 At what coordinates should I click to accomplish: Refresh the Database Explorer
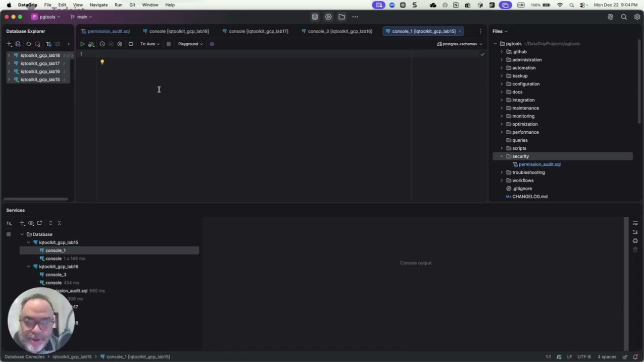(29, 44)
